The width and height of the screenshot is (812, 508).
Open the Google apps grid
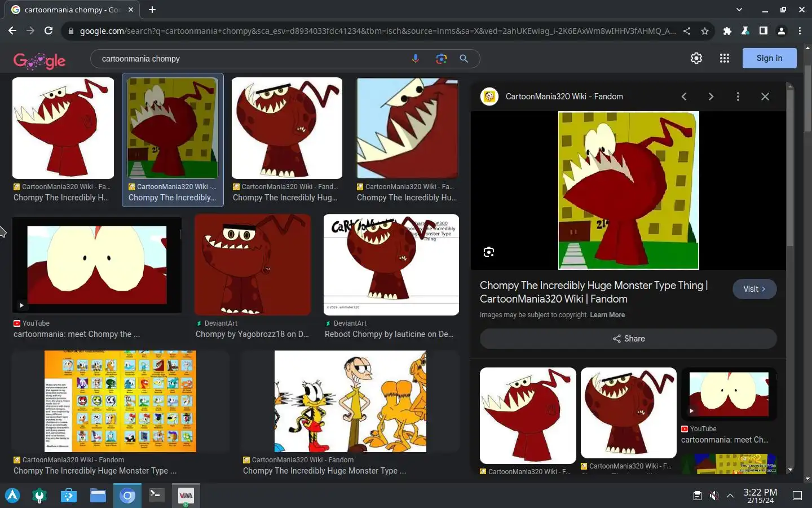coord(725,58)
